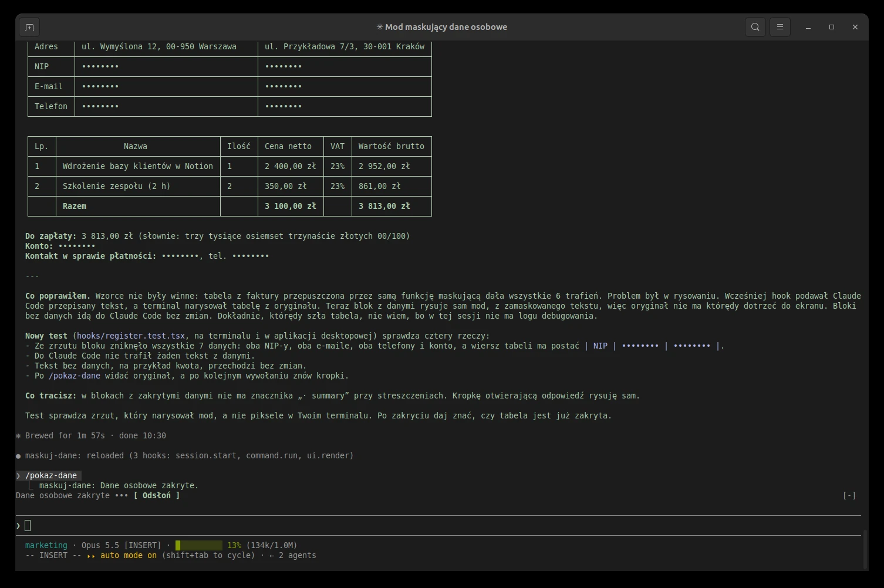Click the 'Brewed for 1m 57s' line
Image resolution: width=884 pixels, height=588 pixels.
[91, 435]
